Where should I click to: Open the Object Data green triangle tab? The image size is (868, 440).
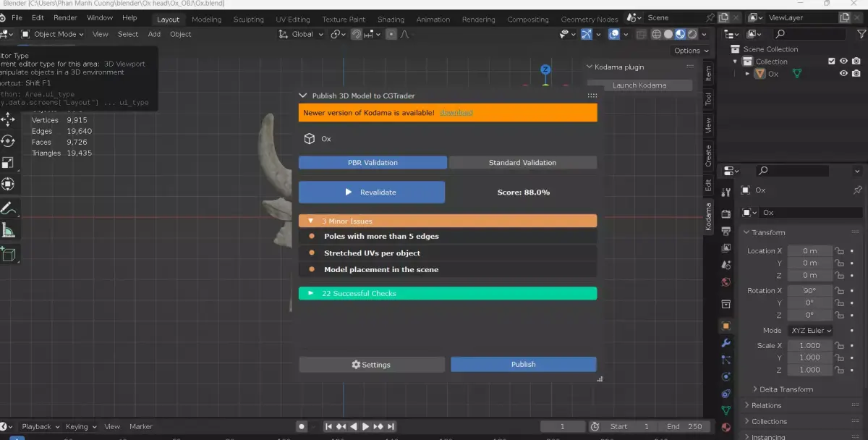click(726, 410)
